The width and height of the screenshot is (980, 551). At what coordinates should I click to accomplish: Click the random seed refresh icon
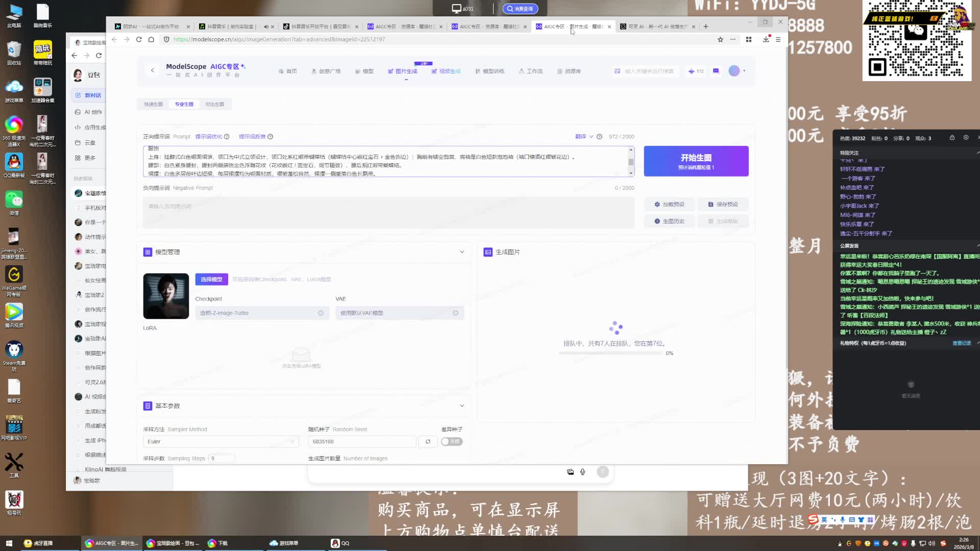coord(428,442)
